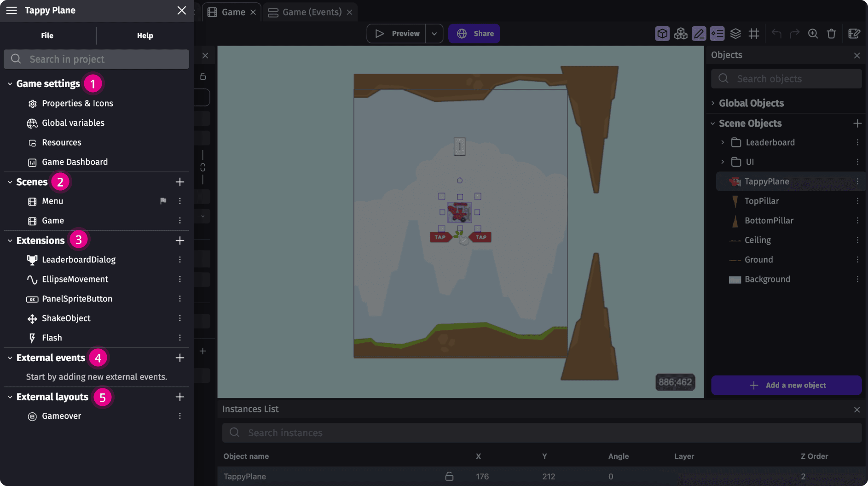Toggle the grid display in toolbar
868x486 pixels.
[x=754, y=34]
